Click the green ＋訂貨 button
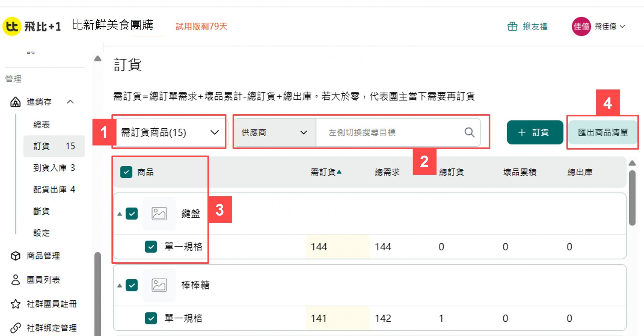 coord(535,132)
